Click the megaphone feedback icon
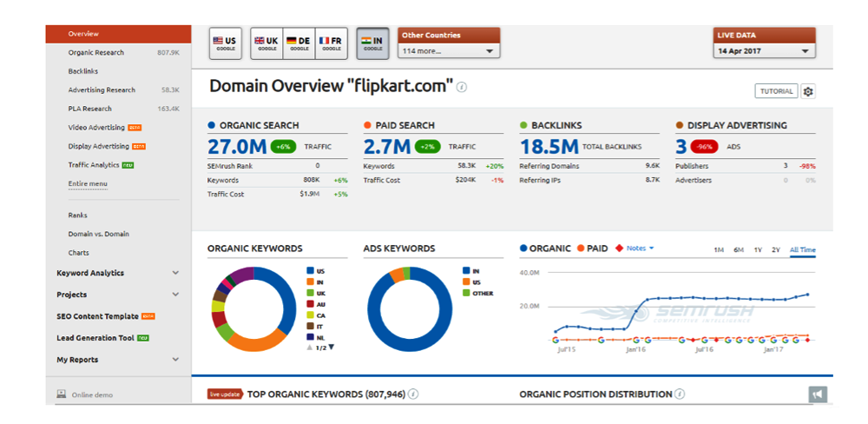Screen dimensions: 868x424 tap(818, 394)
